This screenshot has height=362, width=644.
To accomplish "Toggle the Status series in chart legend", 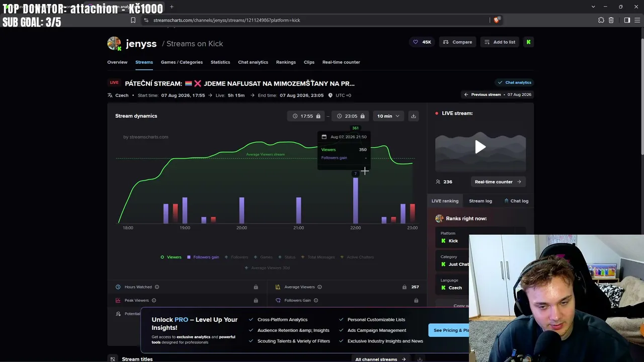I will pos(287,257).
